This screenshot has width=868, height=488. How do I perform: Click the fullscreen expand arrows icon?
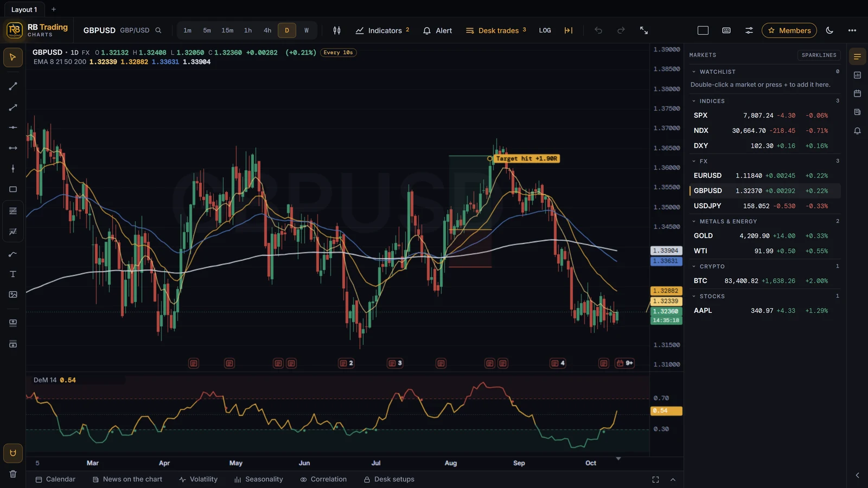click(x=644, y=30)
